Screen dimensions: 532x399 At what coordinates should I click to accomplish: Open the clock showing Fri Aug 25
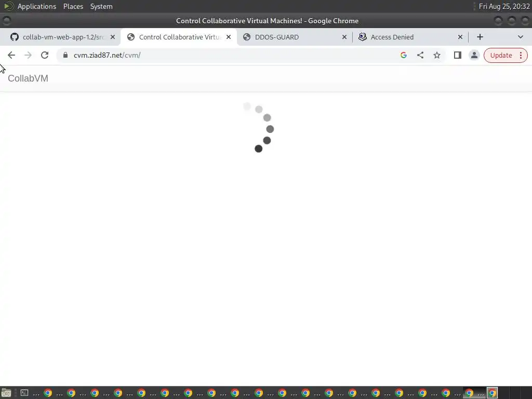pos(504,6)
